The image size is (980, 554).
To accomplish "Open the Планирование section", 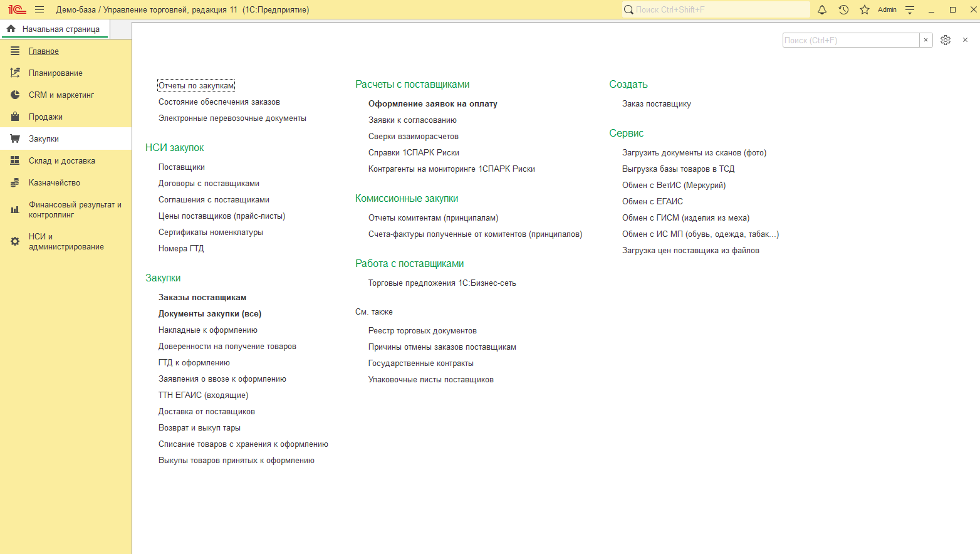I will [56, 73].
